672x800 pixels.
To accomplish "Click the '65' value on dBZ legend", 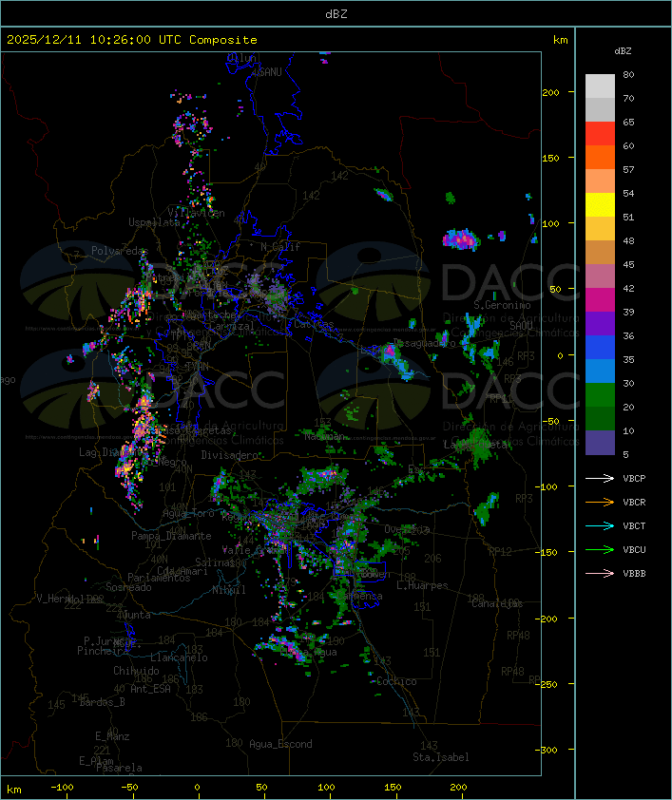I will (628, 122).
